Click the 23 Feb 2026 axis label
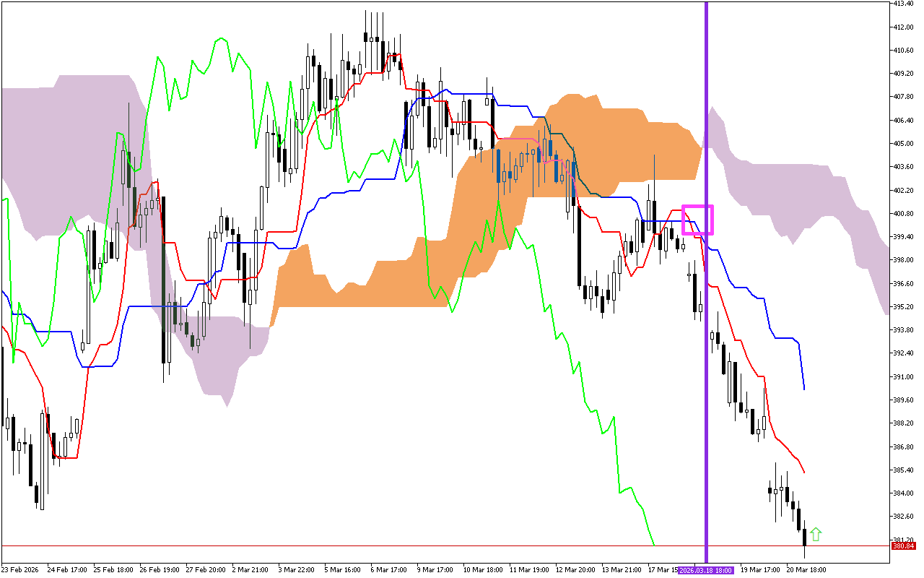 pyautogui.click(x=22, y=570)
